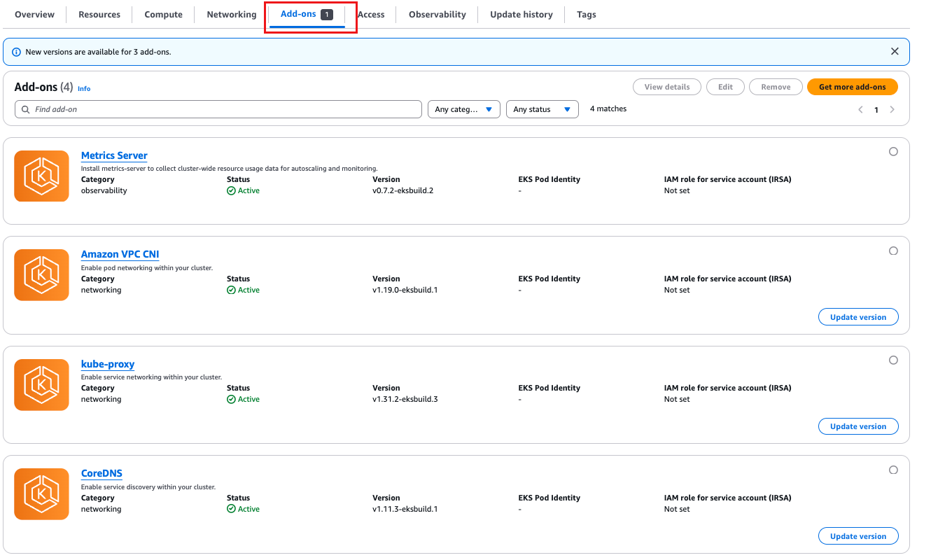Click the Info link beside Add-ons
This screenshot has height=560, width=938.
84,89
